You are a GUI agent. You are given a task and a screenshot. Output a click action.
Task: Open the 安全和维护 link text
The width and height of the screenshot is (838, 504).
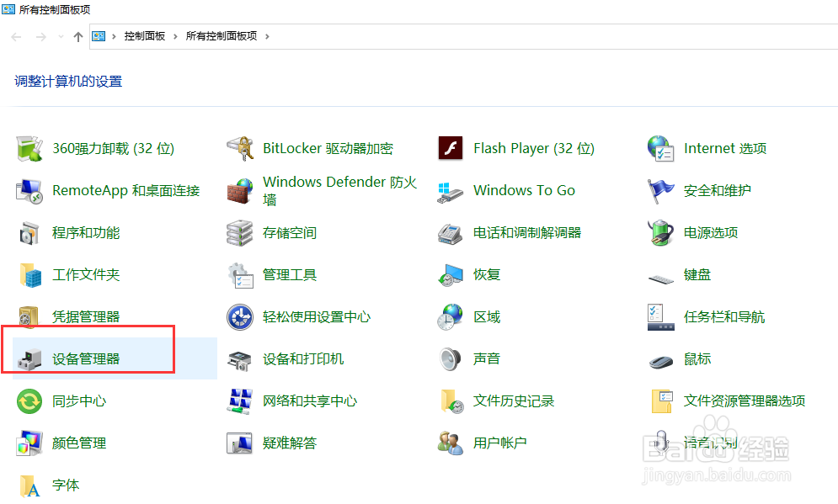click(x=718, y=191)
